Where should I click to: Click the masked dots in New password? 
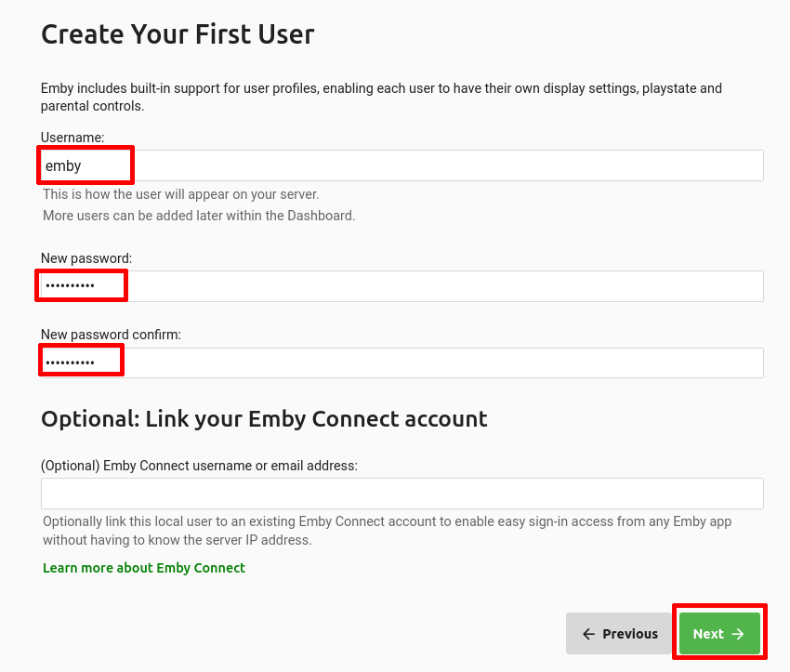(70, 285)
